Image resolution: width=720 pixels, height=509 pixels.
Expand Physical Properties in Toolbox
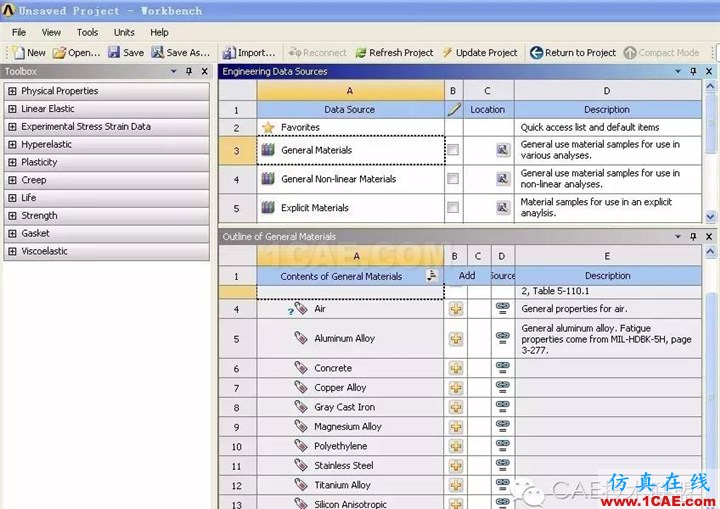(12, 91)
